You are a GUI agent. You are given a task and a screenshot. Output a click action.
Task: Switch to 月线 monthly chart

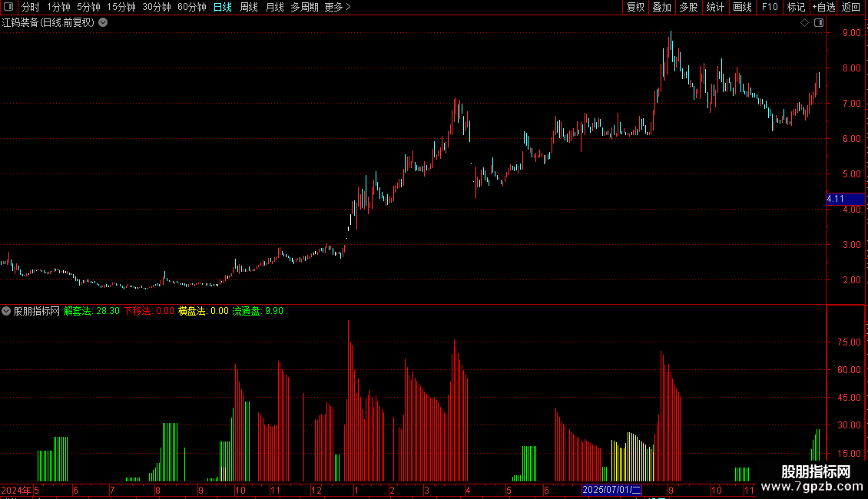point(274,7)
